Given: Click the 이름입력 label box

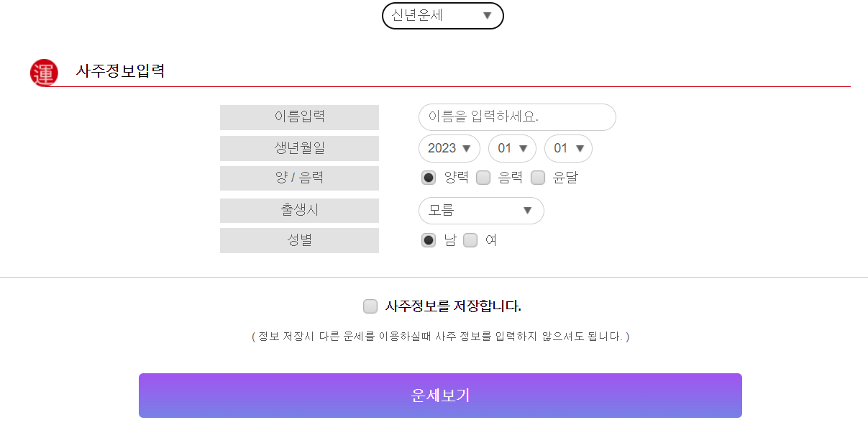Looking at the screenshot, I should 299,117.
